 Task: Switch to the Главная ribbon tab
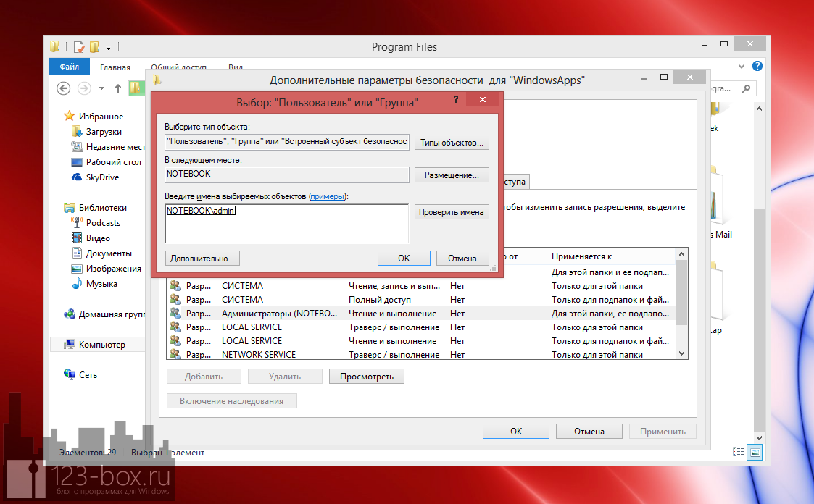tap(115, 67)
